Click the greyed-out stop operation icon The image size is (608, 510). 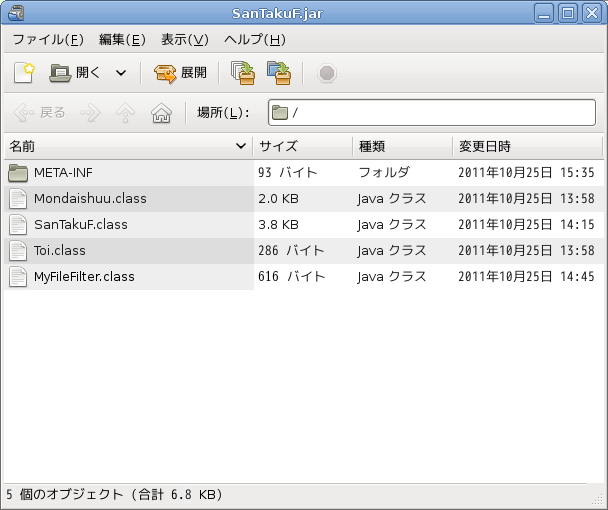tap(326, 73)
